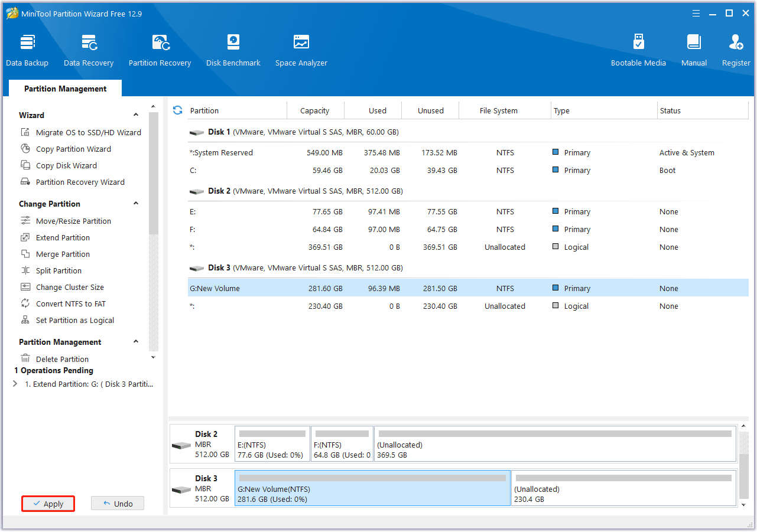Open Data Backup tool
The image size is (757, 532).
tap(27, 50)
